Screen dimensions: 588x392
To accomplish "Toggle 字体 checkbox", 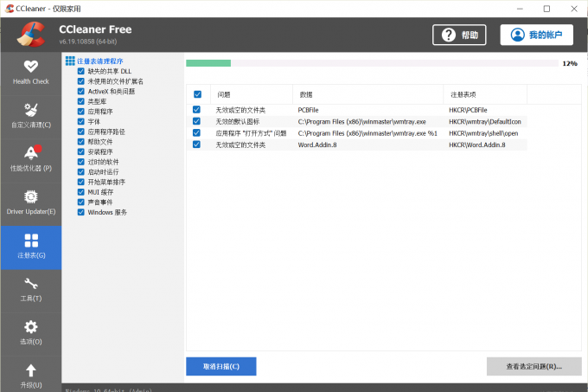I will click(81, 121).
